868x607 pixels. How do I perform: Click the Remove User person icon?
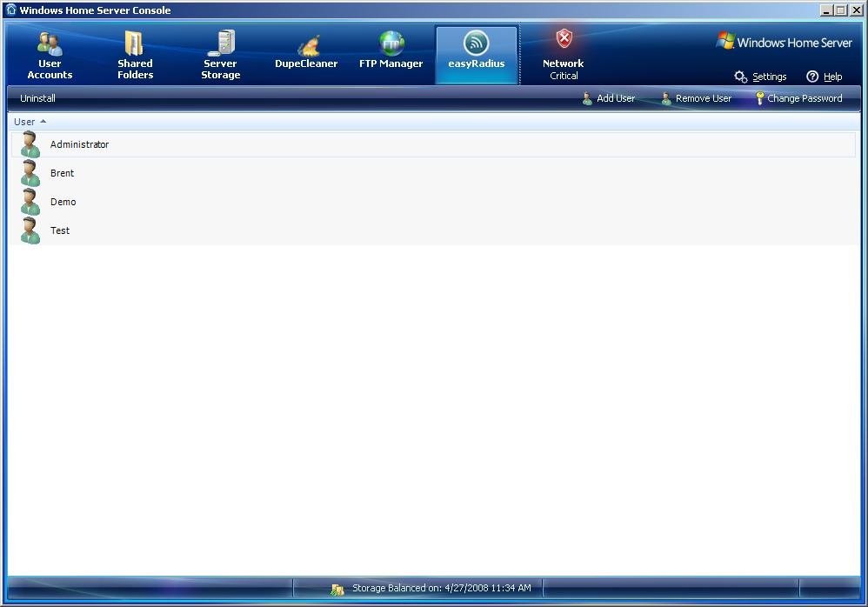(666, 98)
